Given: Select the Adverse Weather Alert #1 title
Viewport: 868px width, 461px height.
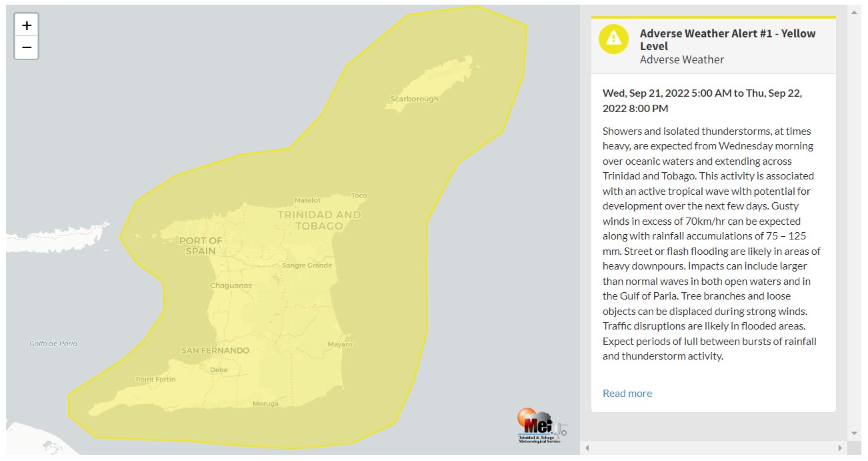Looking at the screenshot, I should (x=728, y=39).
